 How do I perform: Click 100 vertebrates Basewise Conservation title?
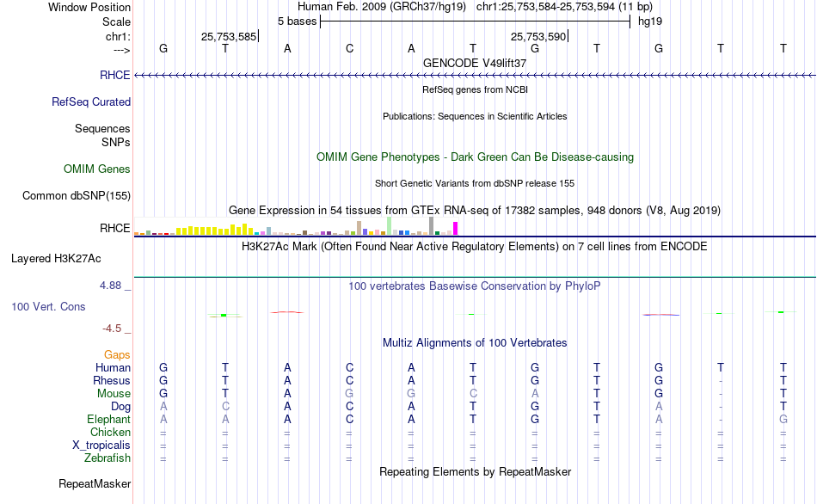coord(475,286)
